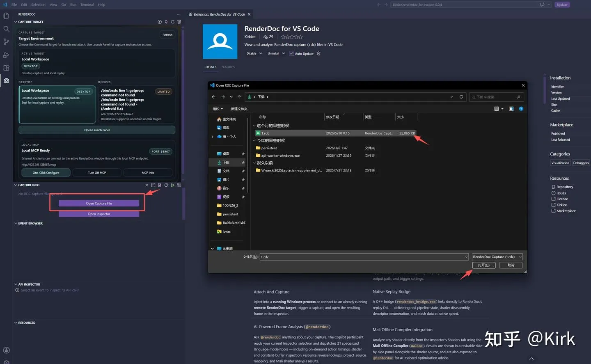Viewport: 591px width, 364px height.
Task: Click the Open Inspector button
Action: coord(99,214)
